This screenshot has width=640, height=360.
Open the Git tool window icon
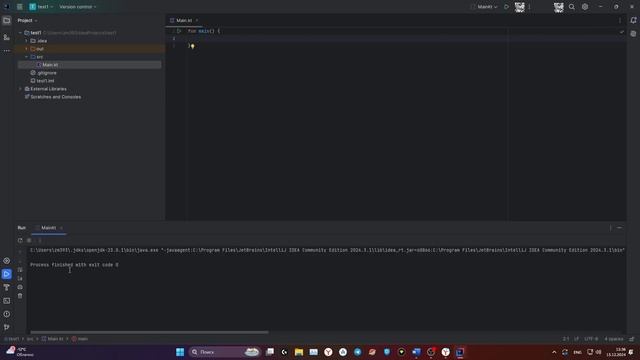pyautogui.click(x=7, y=327)
